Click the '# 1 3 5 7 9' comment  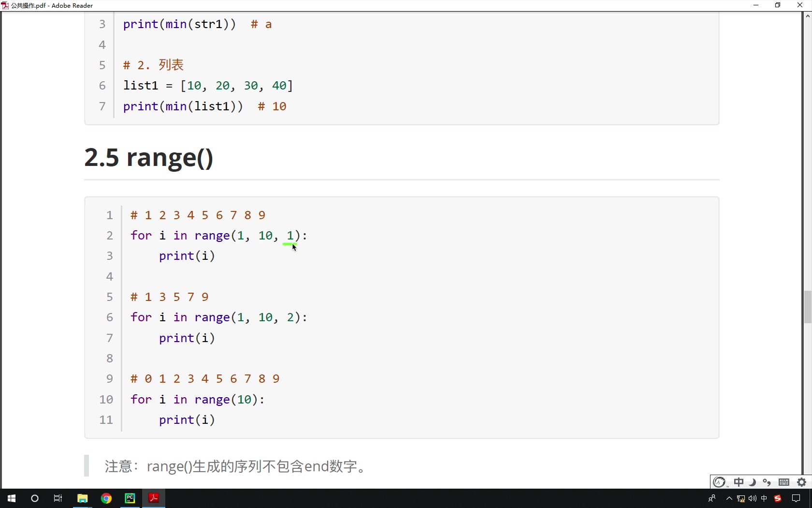tap(170, 297)
